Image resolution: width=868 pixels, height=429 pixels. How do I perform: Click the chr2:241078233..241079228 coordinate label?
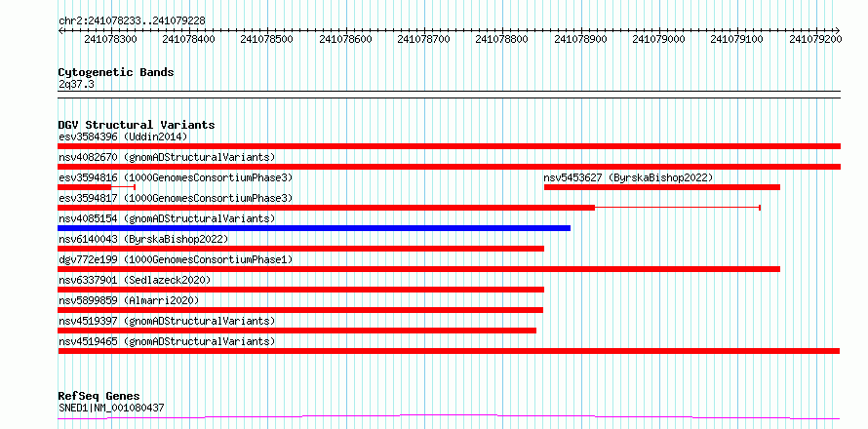132,20
